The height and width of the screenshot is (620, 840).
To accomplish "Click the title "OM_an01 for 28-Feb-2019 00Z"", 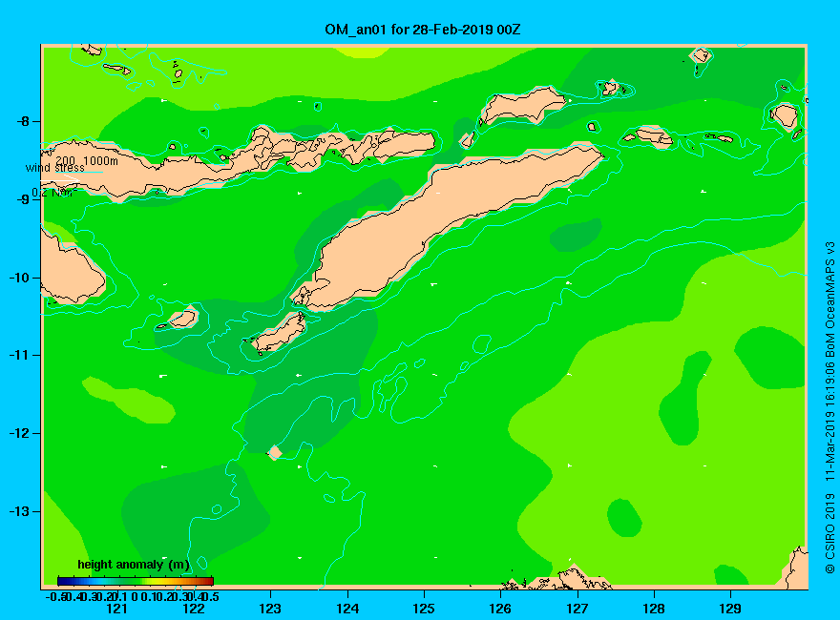I will pos(422,30).
